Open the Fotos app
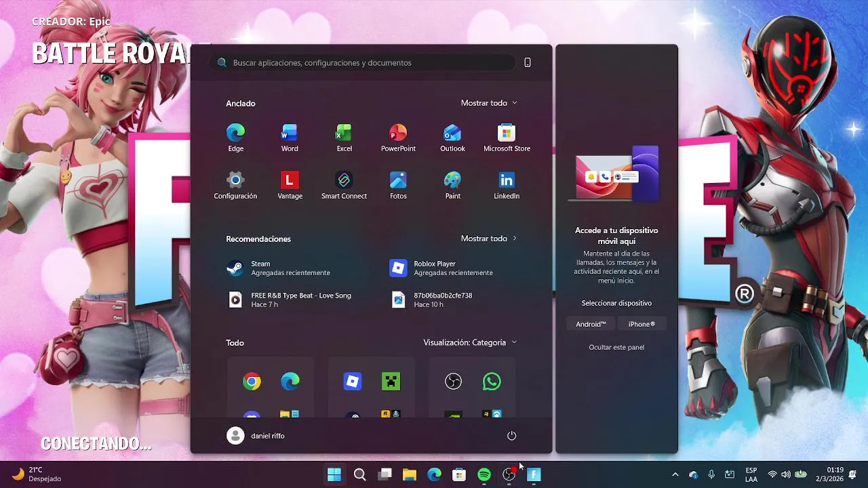 click(398, 185)
